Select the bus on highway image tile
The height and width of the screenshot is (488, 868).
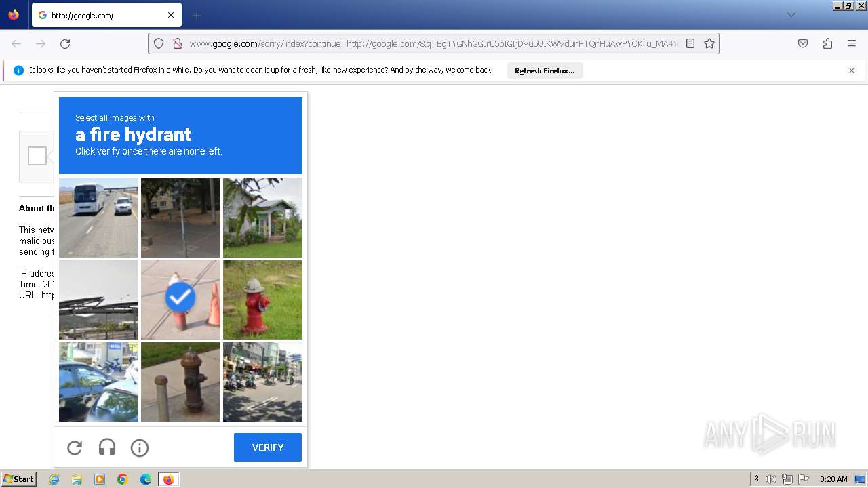tap(98, 218)
